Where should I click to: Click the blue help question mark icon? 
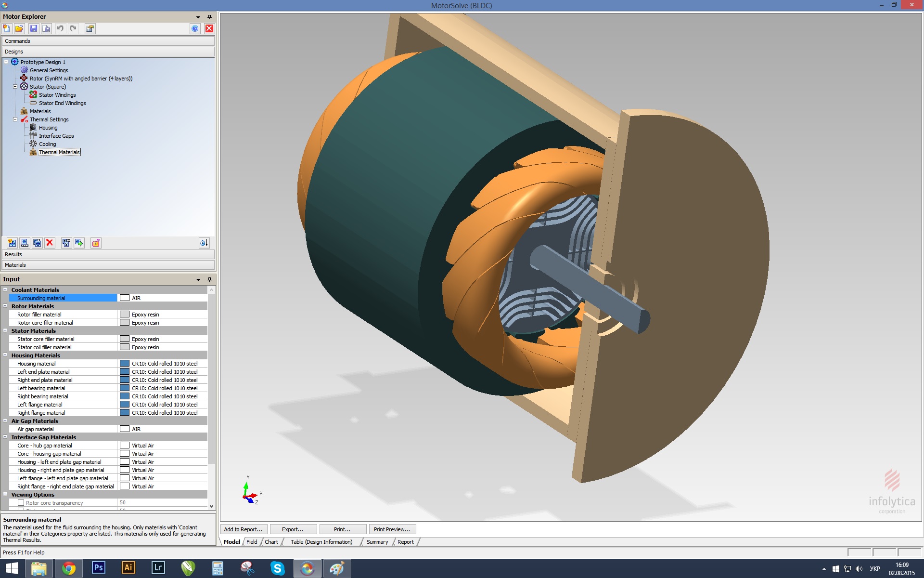click(x=195, y=28)
